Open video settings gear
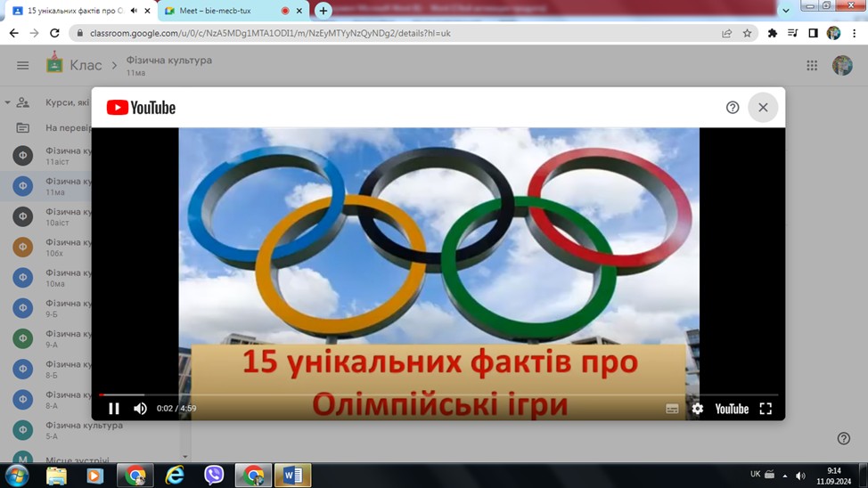This screenshot has height=488, width=868. click(698, 409)
